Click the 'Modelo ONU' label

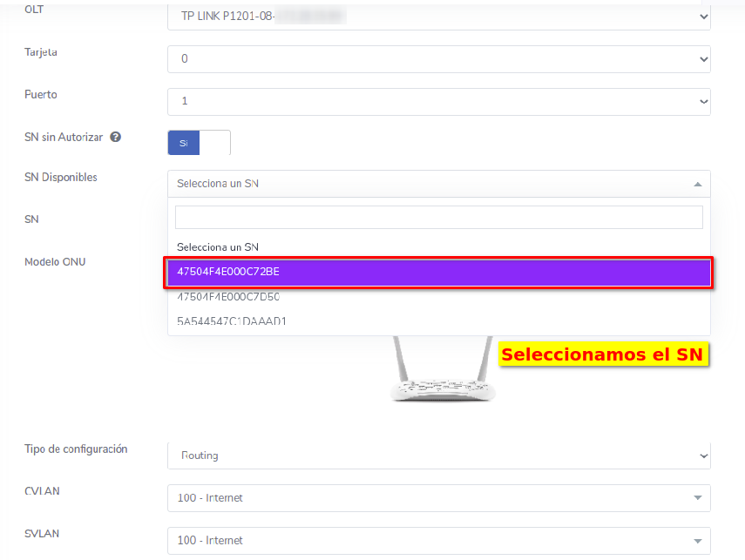pos(55,262)
